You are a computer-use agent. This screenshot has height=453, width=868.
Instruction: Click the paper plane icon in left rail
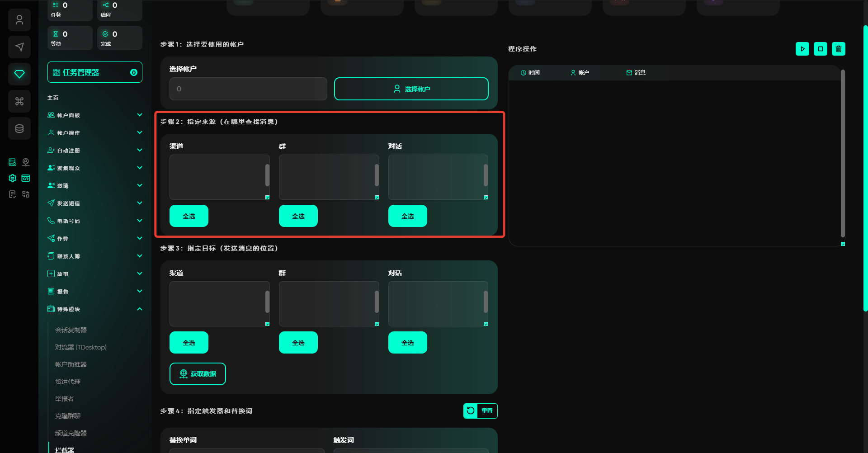(19, 47)
